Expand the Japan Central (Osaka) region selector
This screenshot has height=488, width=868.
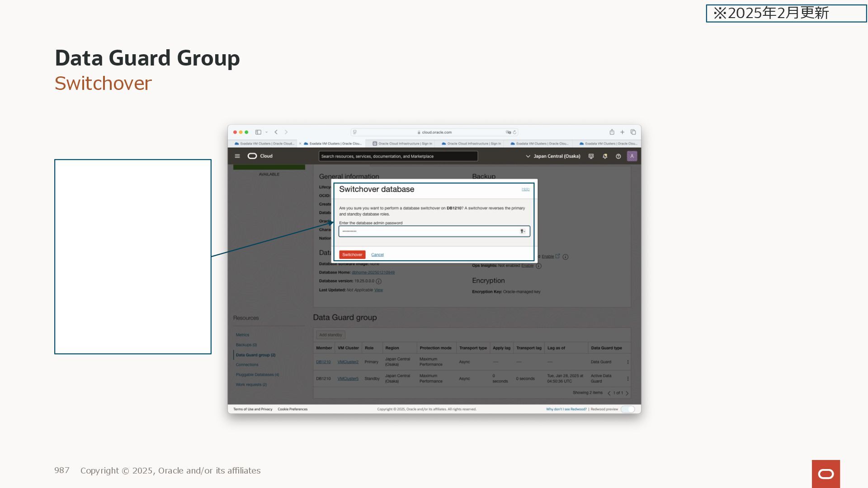[553, 156]
